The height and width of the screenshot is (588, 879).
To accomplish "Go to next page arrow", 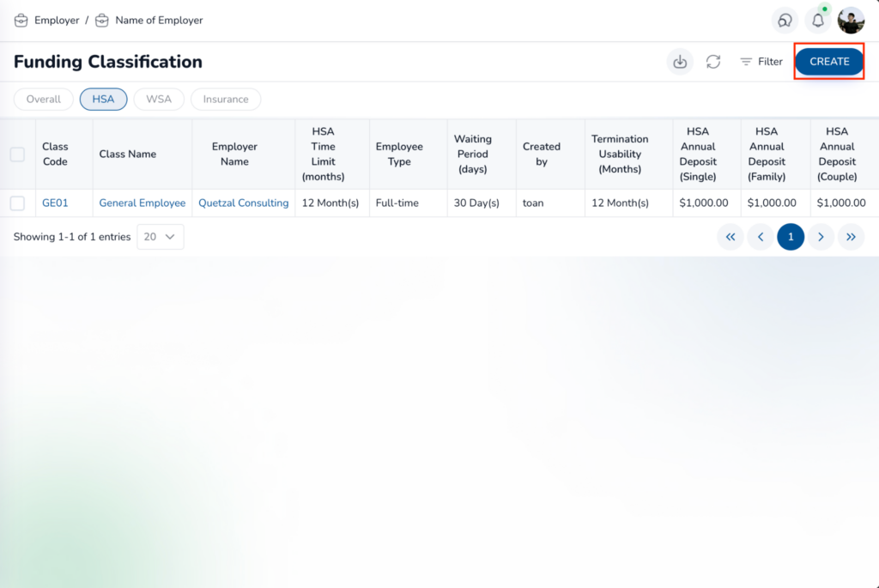I will tap(821, 237).
